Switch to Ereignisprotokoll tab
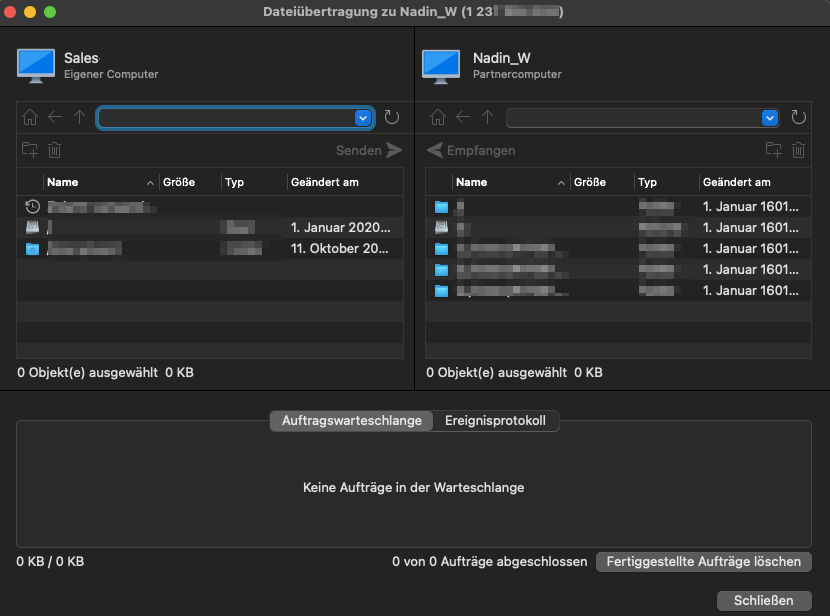Image resolution: width=830 pixels, height=616 pixels. click(495, 421)
